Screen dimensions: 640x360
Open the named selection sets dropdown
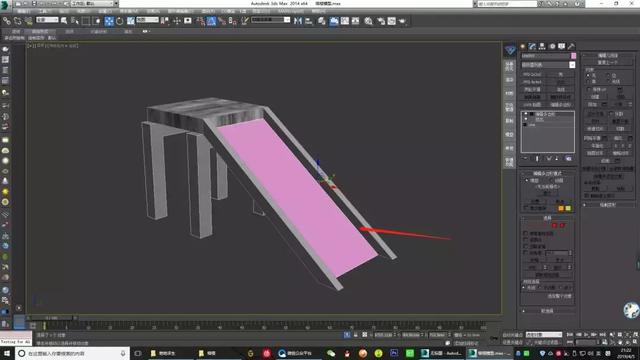coord(271,20)
